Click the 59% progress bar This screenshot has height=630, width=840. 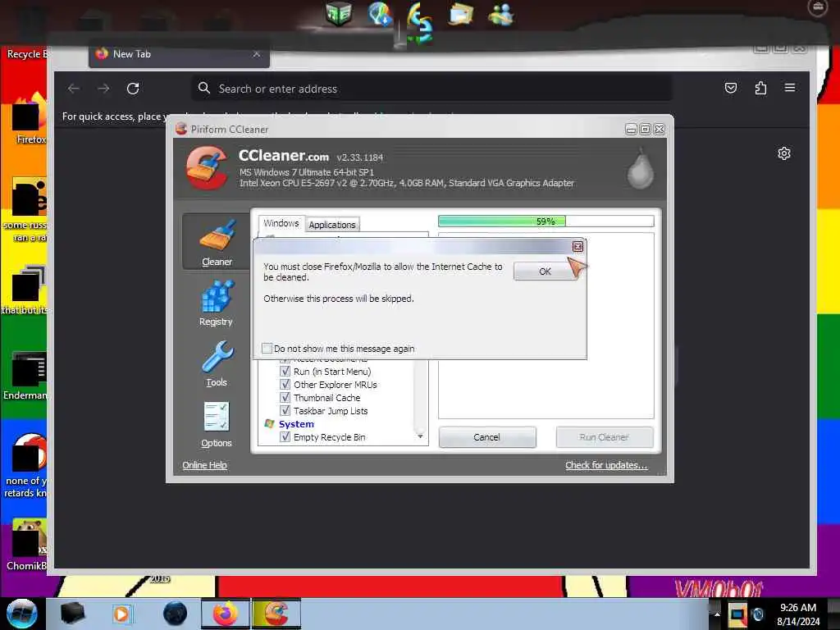click(x=546, y=221)
